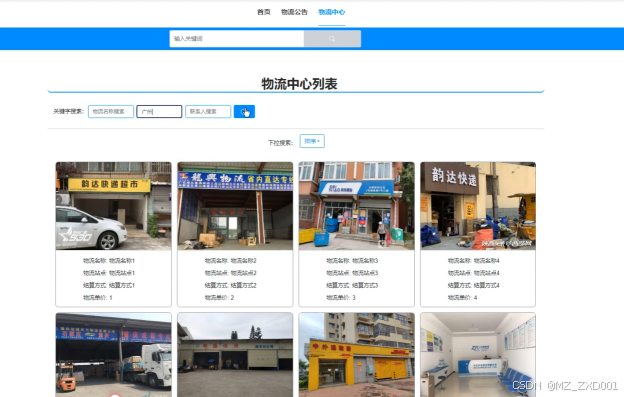Select the 物流中心 navigation tab
The image size is (624, 397).
click(332, 12)
